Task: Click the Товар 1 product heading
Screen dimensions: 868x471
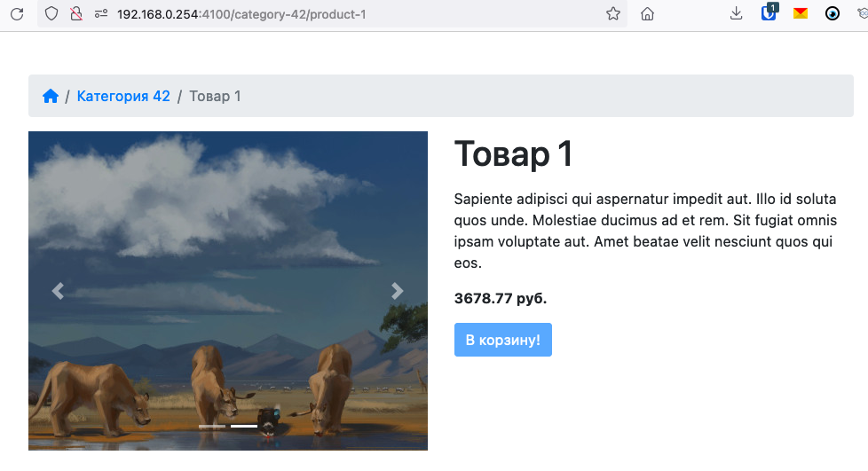Action: 513,153
